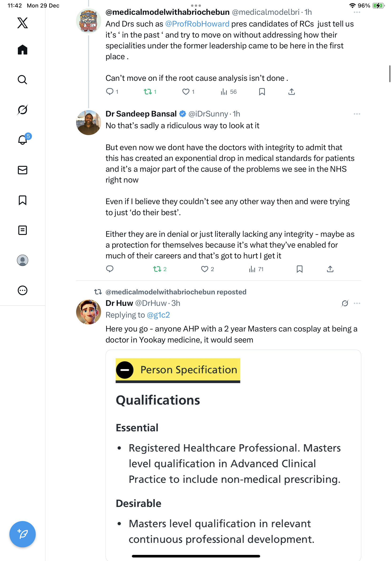Open Lists icon in sidebar

point(23,230)
